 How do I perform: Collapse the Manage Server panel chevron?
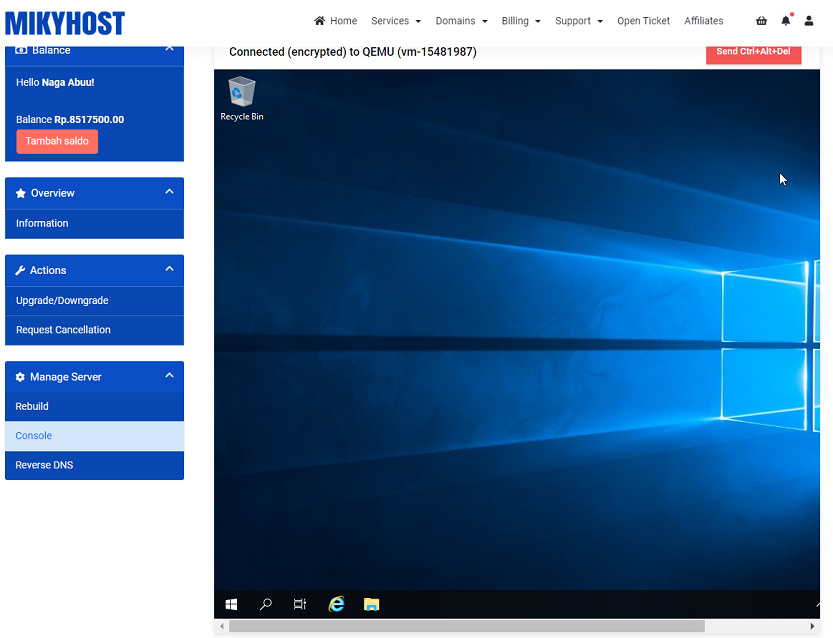pos(169,376)
